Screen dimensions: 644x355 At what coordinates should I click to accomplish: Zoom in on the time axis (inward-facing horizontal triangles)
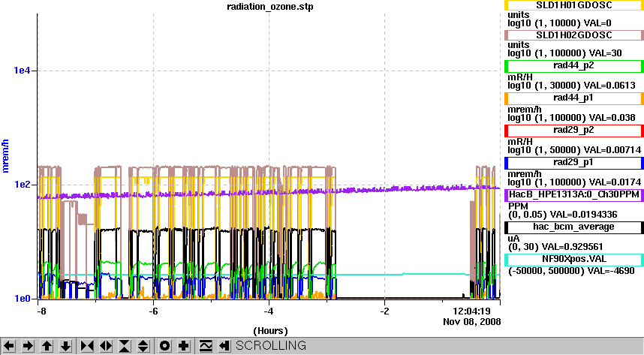click(87, 345)
